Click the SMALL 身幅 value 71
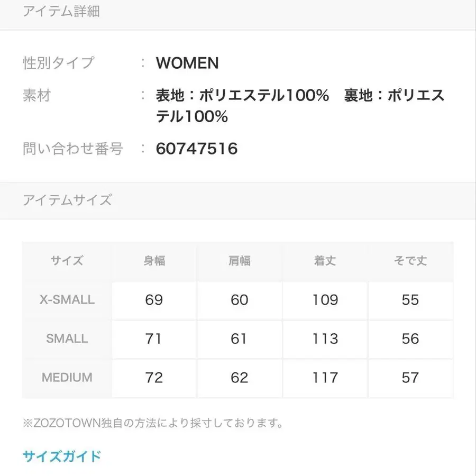This screenshot has width=476, height=476. pyautogui.click(x=153, y=339)
